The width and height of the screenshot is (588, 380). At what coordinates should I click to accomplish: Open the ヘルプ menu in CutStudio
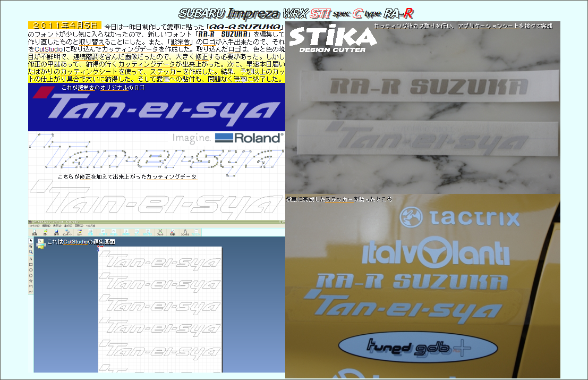click(90, 226)
